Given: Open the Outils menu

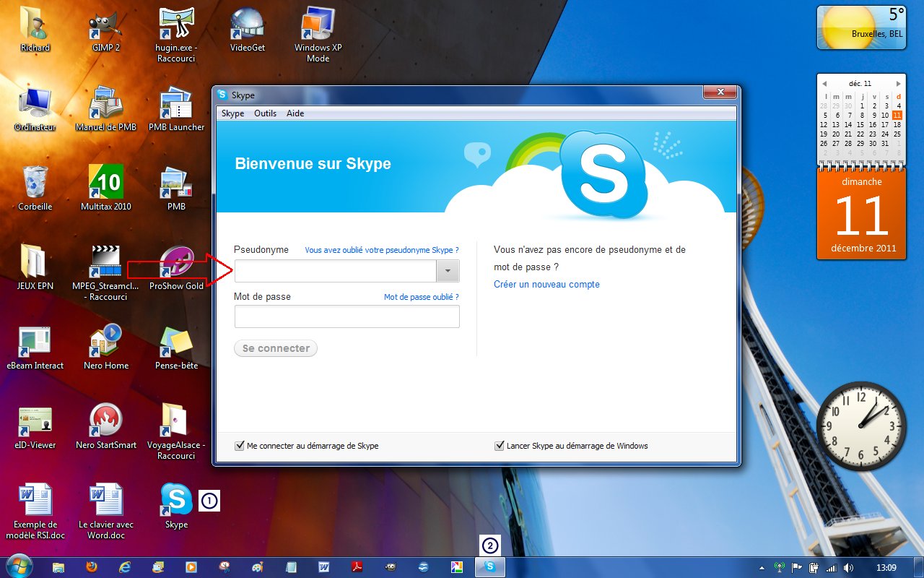Looking at the screenshot, I should 265,113.
